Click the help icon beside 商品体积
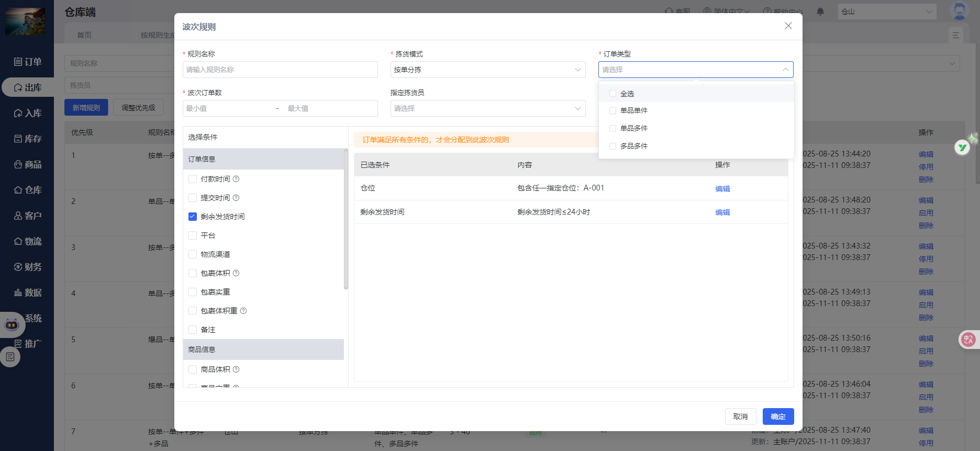Viewport: 980px width, 451px height. 236,369
